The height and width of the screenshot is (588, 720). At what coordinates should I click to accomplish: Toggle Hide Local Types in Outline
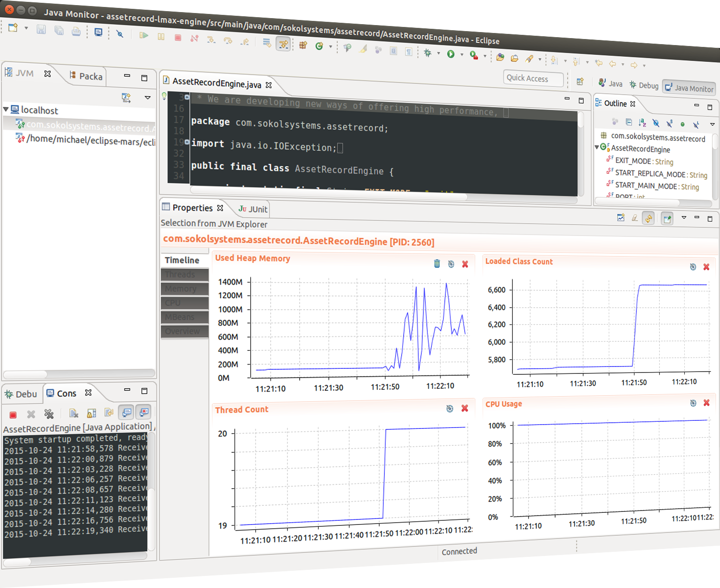pos(696,124)
